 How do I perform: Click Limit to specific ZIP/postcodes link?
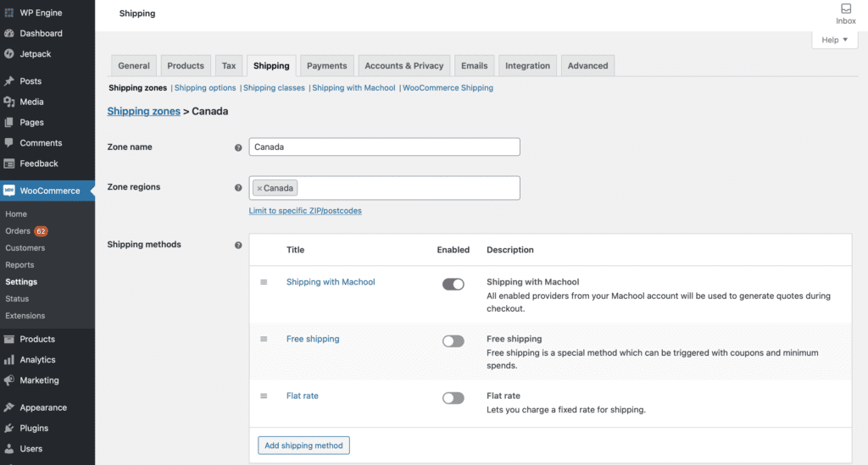(305, 211)
